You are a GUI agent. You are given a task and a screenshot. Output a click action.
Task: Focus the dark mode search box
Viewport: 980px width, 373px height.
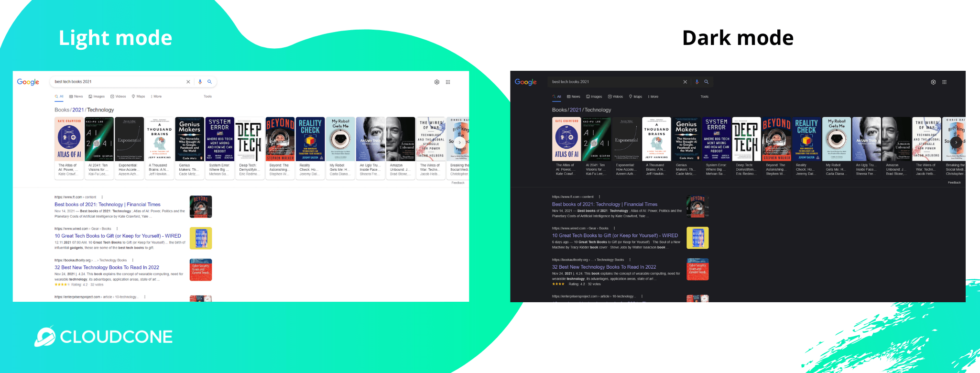(x=631, y=82)
